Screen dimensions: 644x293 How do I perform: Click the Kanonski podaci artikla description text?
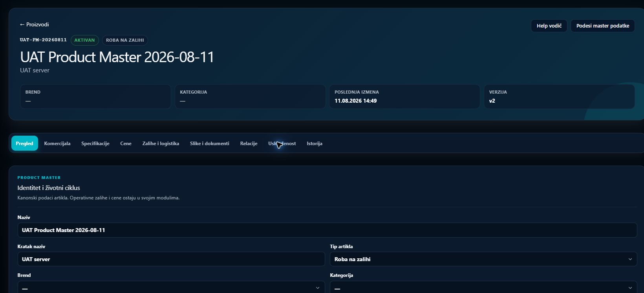[x=99, y=198]
